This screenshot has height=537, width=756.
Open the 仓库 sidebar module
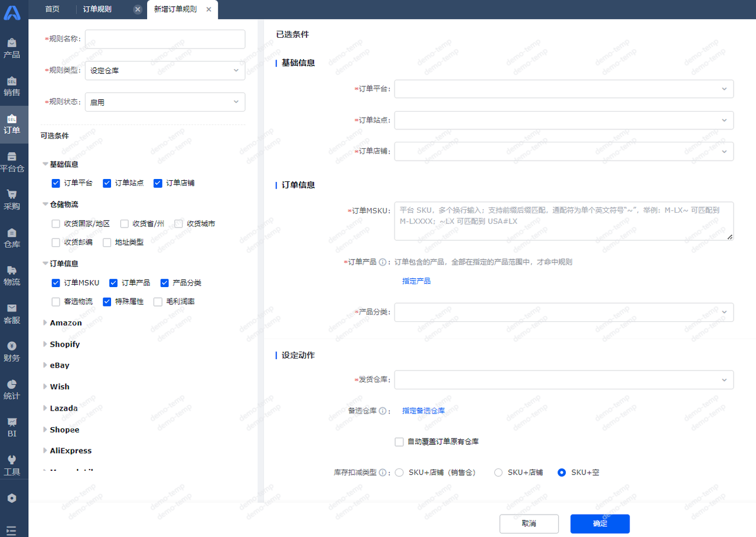[x=12, y=237]
